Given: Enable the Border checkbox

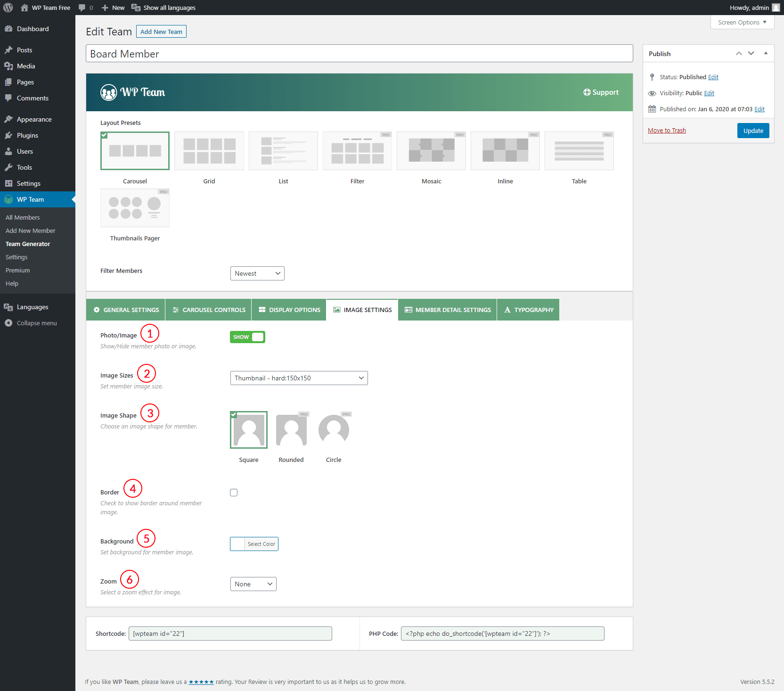Looking at the screenshot, I should coord(234,493).
